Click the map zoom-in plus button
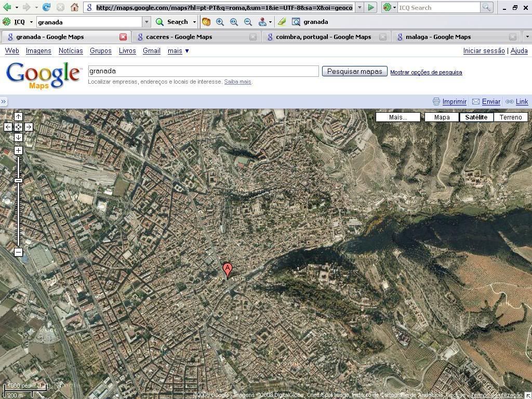 (x=18, y=151)
